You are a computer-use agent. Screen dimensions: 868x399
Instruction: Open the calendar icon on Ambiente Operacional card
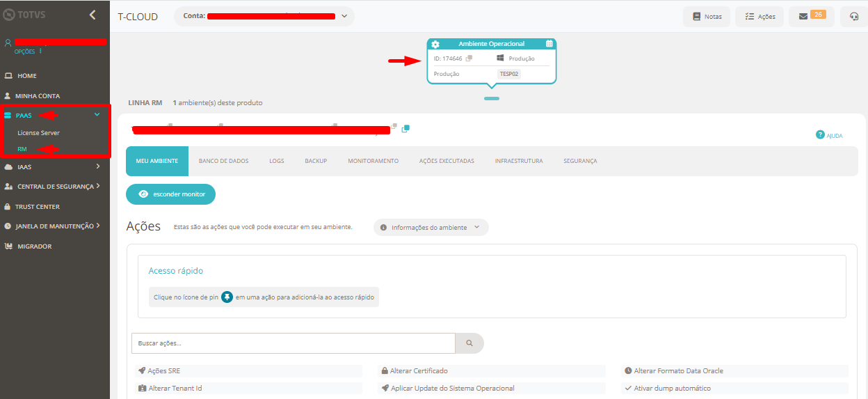point(549,44)
